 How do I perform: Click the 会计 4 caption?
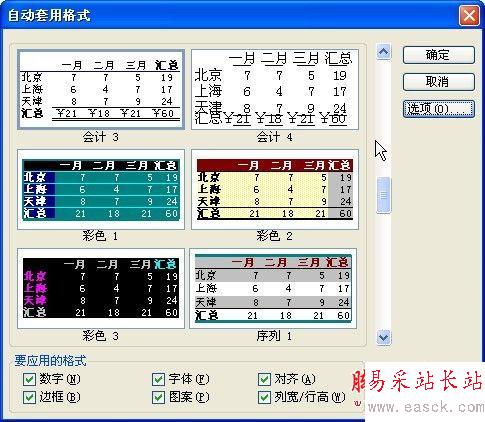pos(275,137)
